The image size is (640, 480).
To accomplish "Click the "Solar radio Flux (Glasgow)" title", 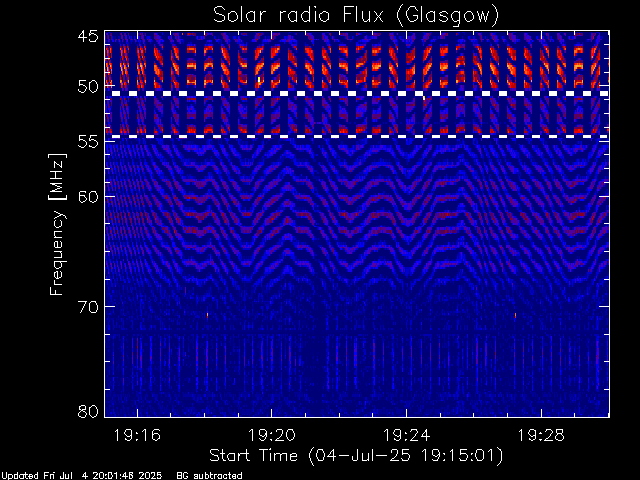I will 355,14.
